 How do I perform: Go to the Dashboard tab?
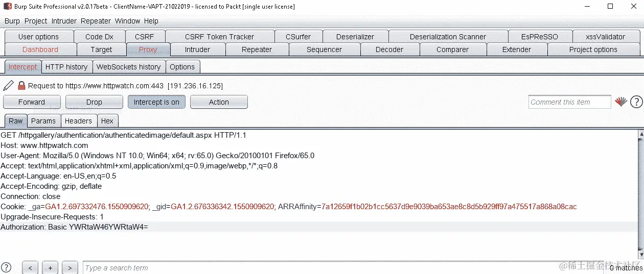point(40,49)
